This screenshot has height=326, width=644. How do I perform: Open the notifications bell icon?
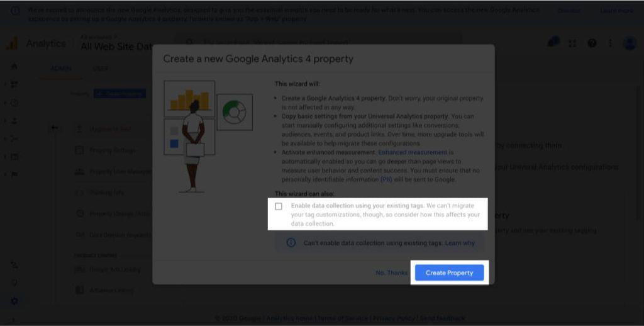(x=553, y=43)
